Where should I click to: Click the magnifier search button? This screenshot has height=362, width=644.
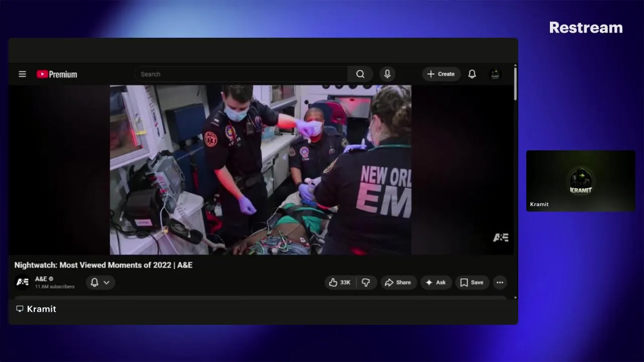tap(360, 74)
